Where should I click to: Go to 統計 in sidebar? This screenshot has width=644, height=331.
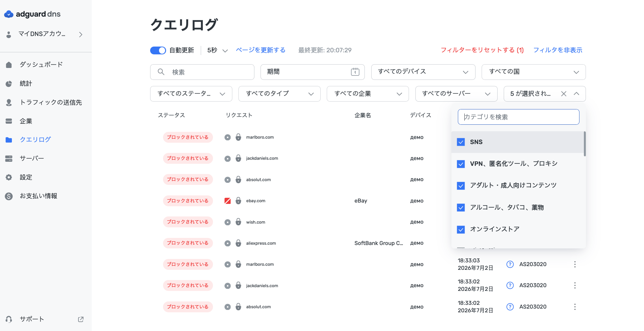tap(26, 84)
